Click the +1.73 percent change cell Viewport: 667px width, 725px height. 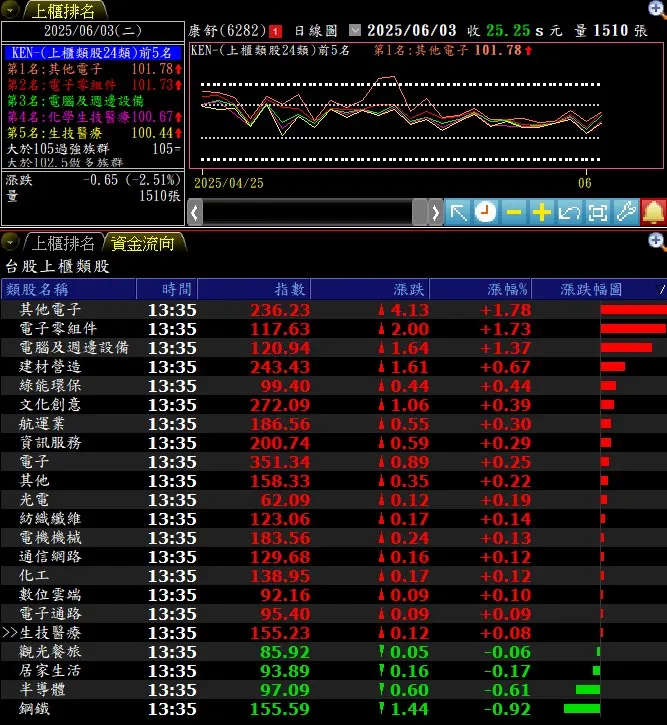pyautogui.click(x=505, y=329)
